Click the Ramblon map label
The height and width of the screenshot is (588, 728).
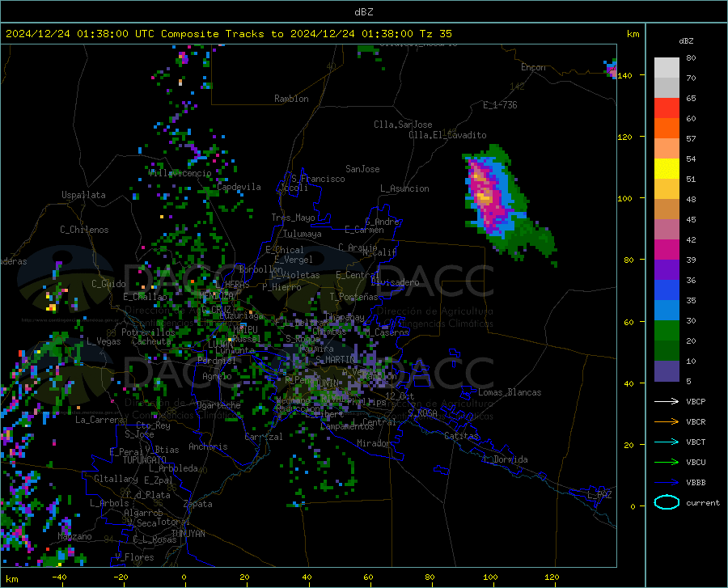point(291,99)
